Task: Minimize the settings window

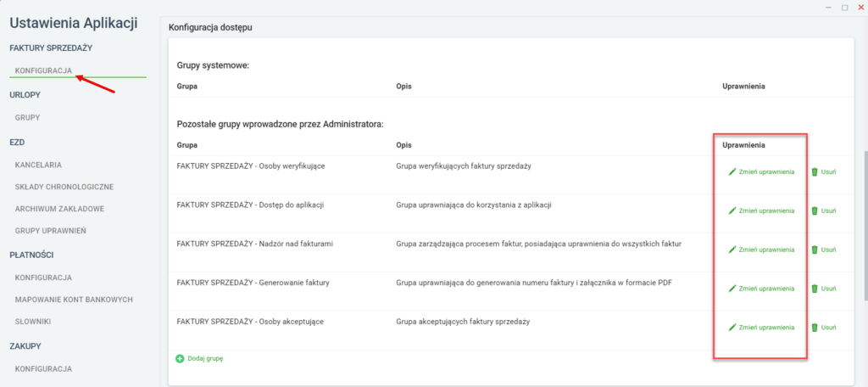Action: 828,7
